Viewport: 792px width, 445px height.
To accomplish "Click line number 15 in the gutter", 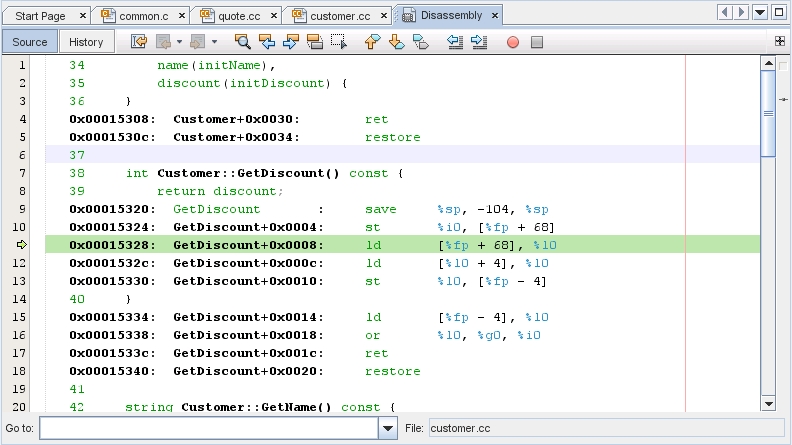I will click(19, 317).
